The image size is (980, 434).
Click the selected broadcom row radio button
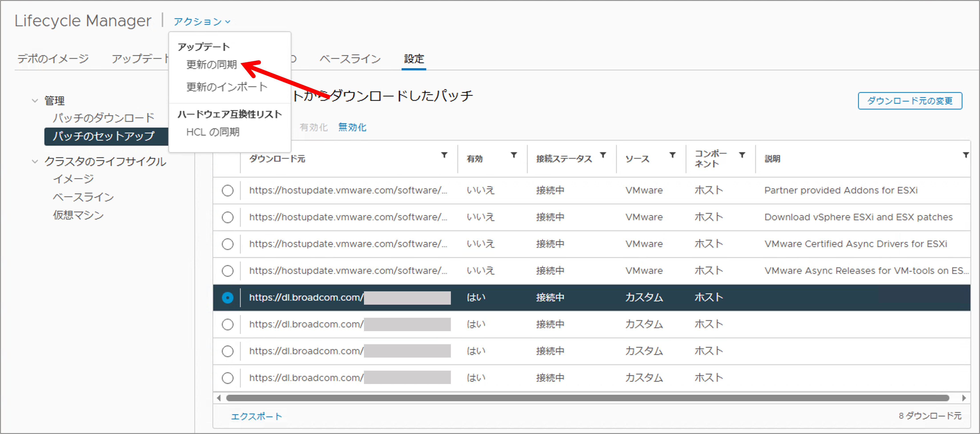(227, 298)
